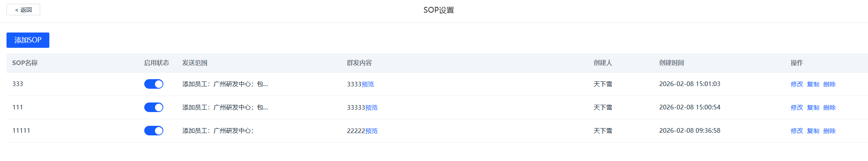Click 复制 in the 111 row

813,108
